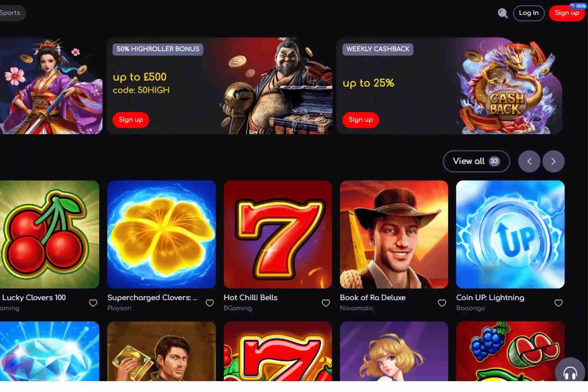Viewport: 588px width, 392px height.
Task: Go to previous games with left chevron
Action: tap(529, 161)
